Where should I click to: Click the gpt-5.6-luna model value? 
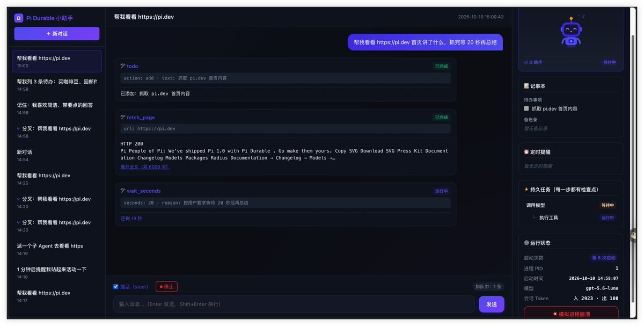(602, 288)
